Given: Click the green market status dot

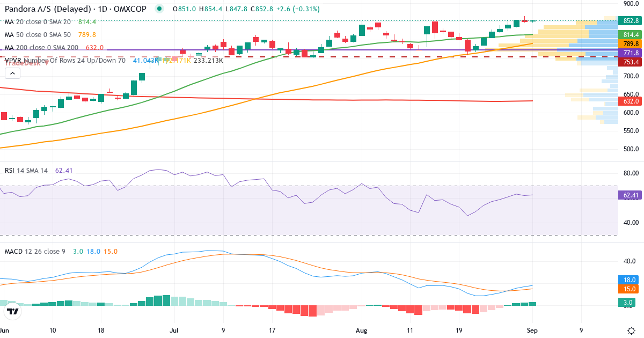Looking at the screenshot, I should 159,9.
